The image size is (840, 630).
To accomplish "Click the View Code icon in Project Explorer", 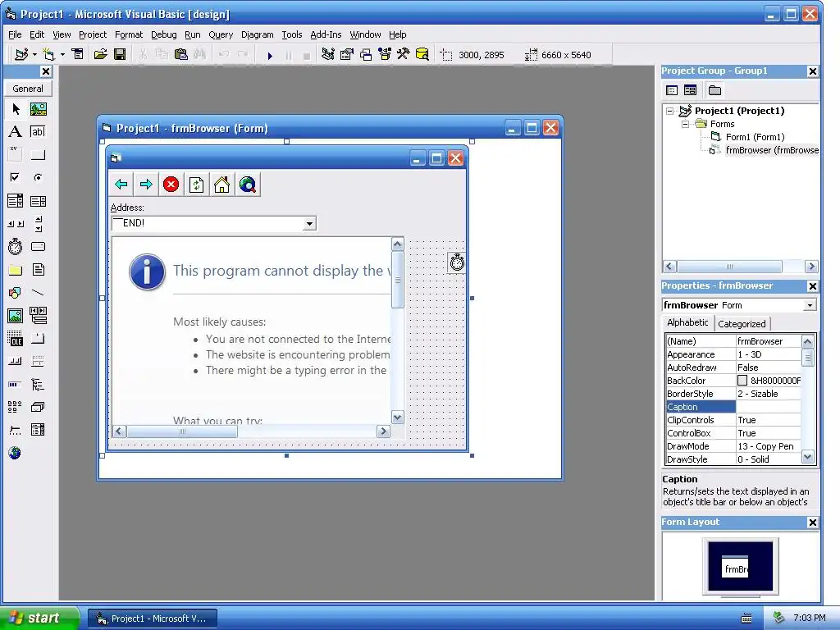I will click(x=672, y=90).
